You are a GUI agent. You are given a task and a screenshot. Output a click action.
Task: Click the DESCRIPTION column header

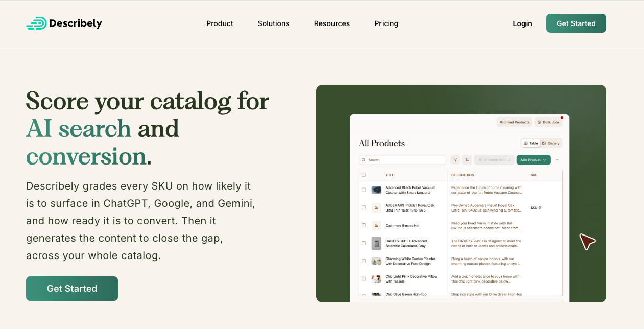pyautogui.click(x=463, y=175)
